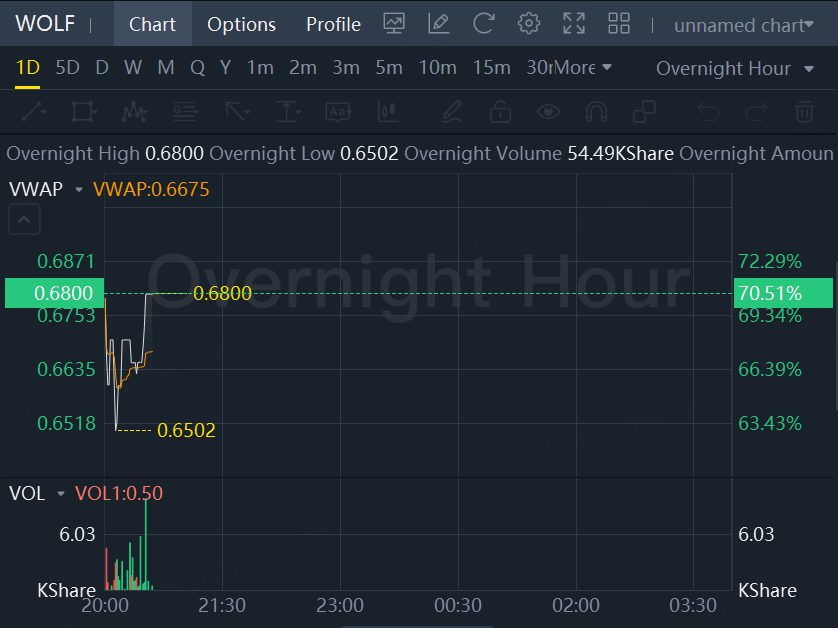Image resolution: width=838 pixels, height=628 pixels.
Task: Toggle drawings visibility eye icon
Action: (x=548, y=112)
